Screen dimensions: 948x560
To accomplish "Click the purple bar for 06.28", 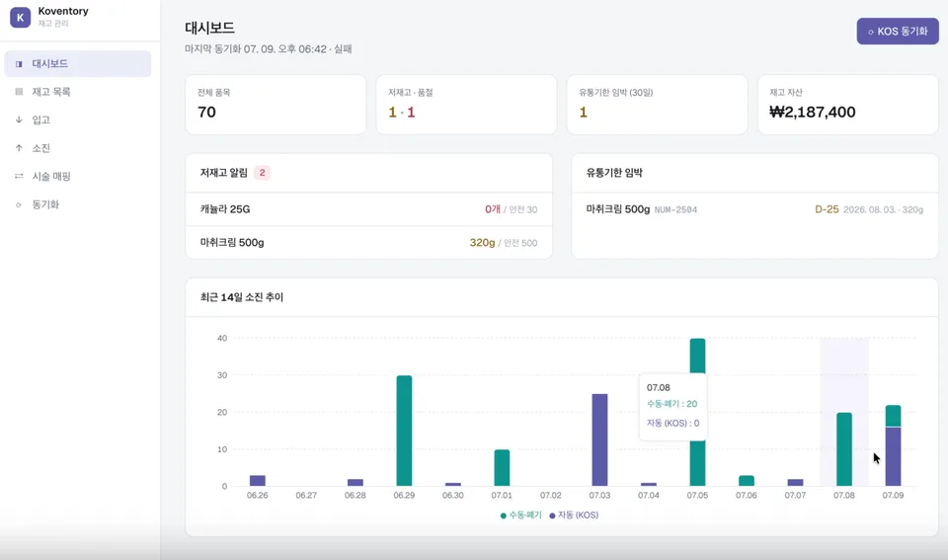I will click(355, 483).
